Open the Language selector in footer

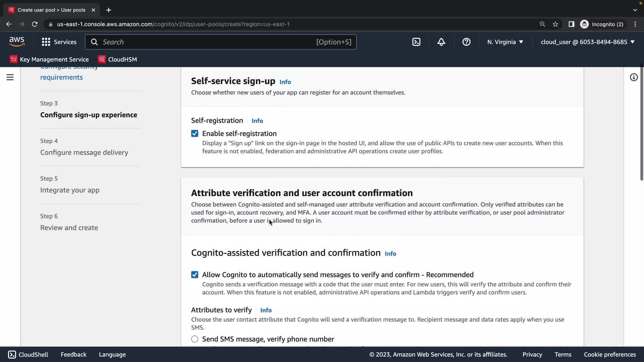(112, 354)
